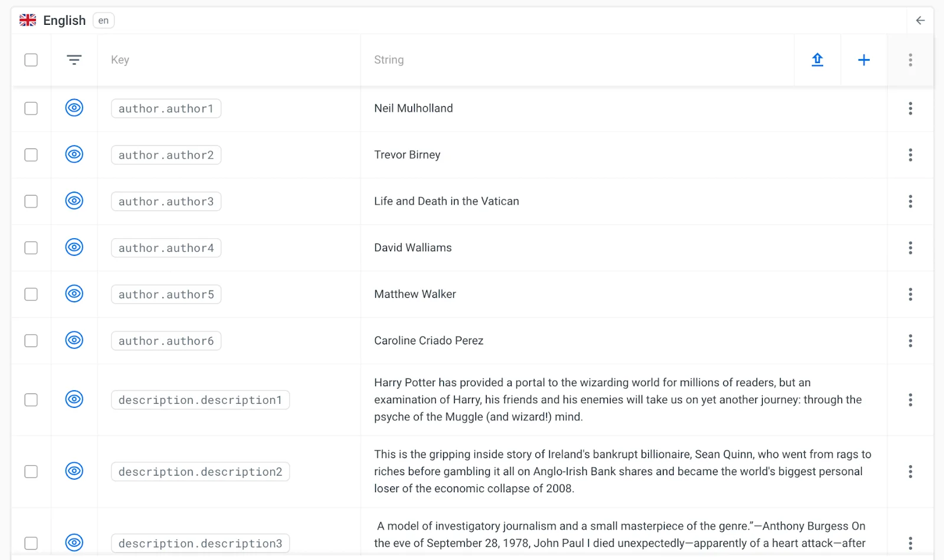Click the 'en' language code badge

(x=103, y=21)
